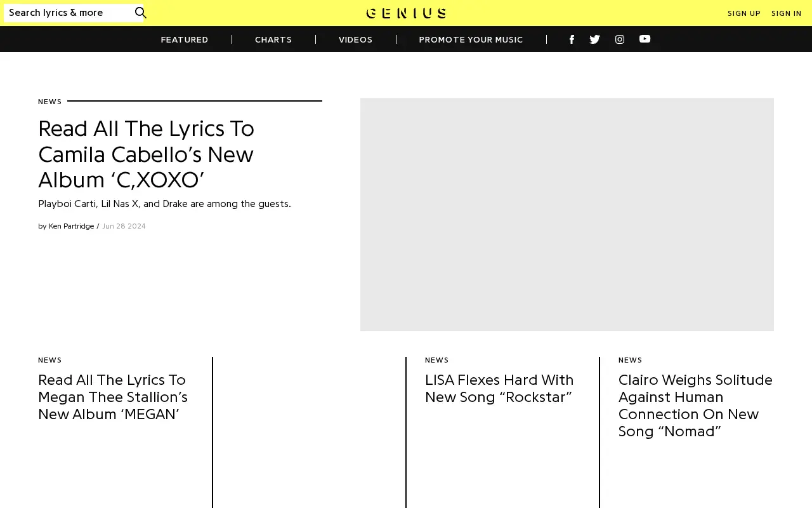The width and height of the screenshot is (812, 508).
Task: Click the featured article image placeholder
Action: (567, 214)
